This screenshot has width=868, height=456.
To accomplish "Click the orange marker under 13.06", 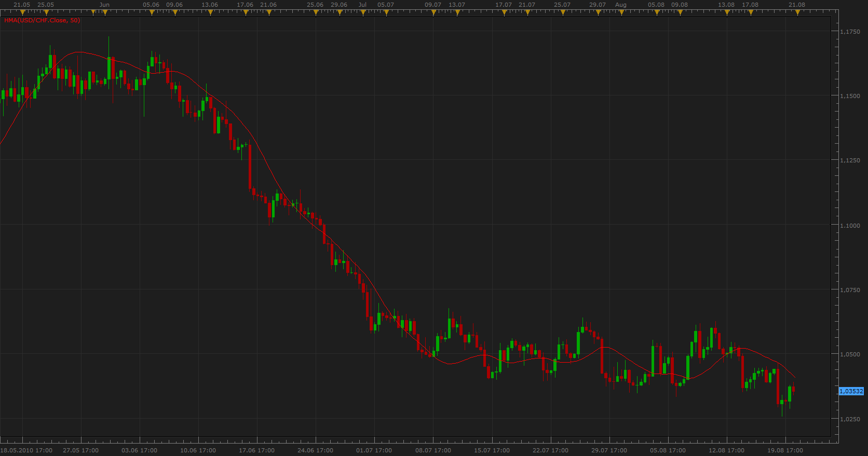I will (210, 12).
